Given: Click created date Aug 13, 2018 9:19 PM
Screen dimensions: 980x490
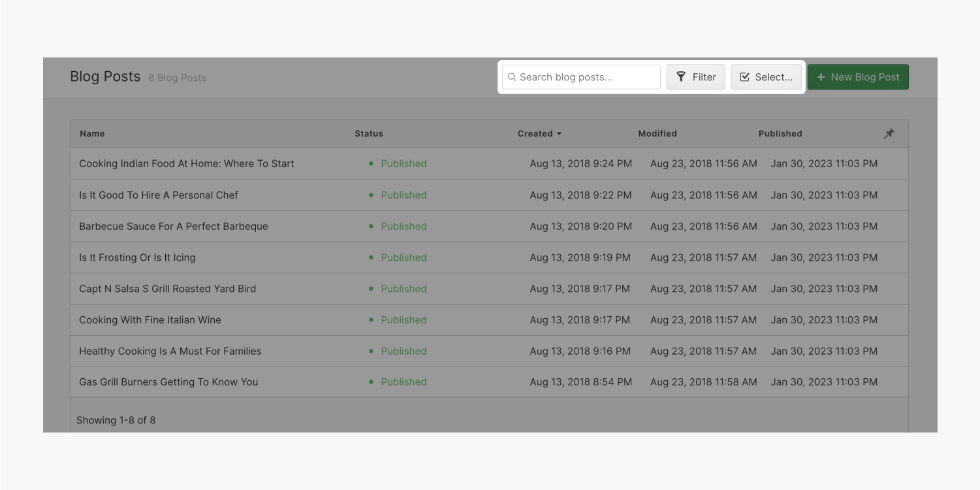Looking at the screenshot, I should point(580,257).
